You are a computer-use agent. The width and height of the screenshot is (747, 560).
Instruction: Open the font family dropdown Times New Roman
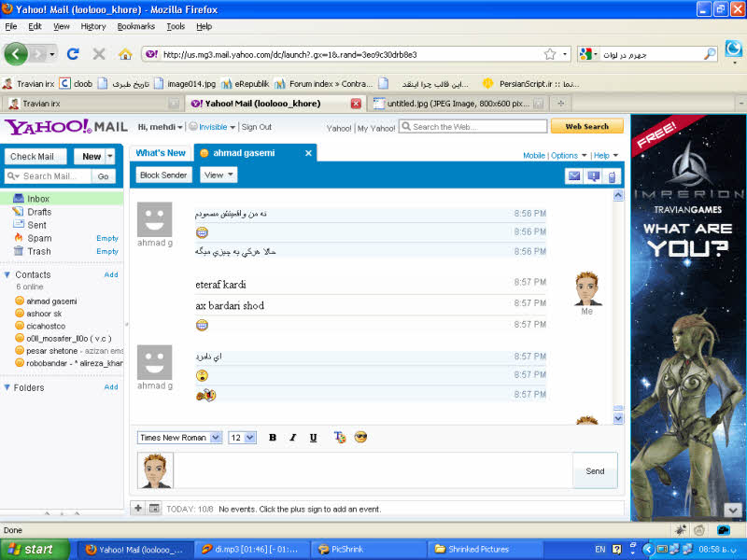pyautogui.click(x=216, y=437)
